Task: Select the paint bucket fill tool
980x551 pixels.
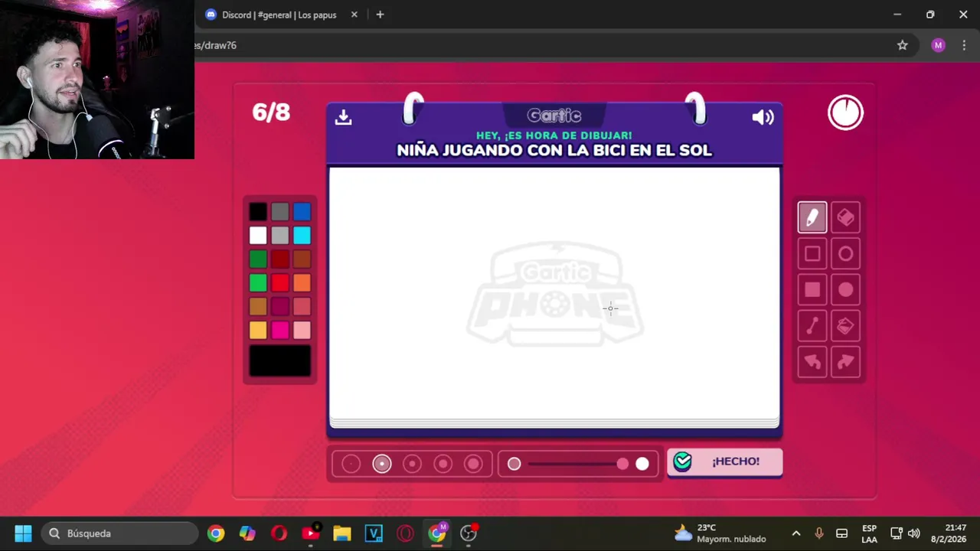Action: tap(845, 326)
